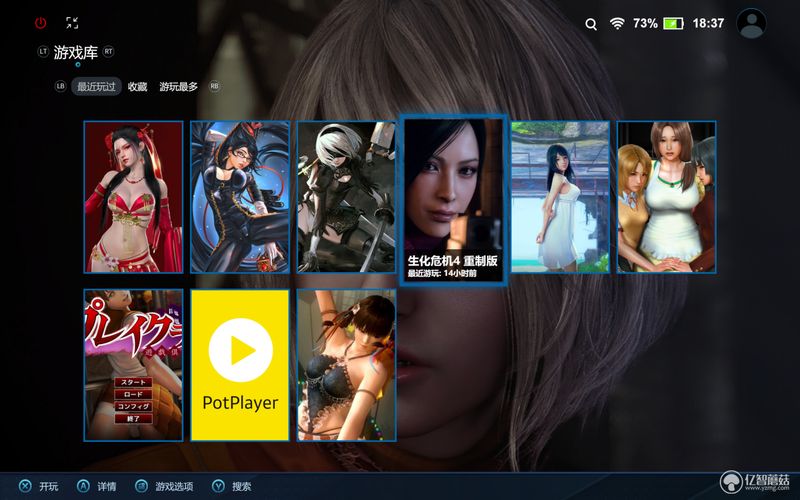The height and width of the screenshot is (500, 800).
Task: Open 游戏选项 menu
Action: 174,487
